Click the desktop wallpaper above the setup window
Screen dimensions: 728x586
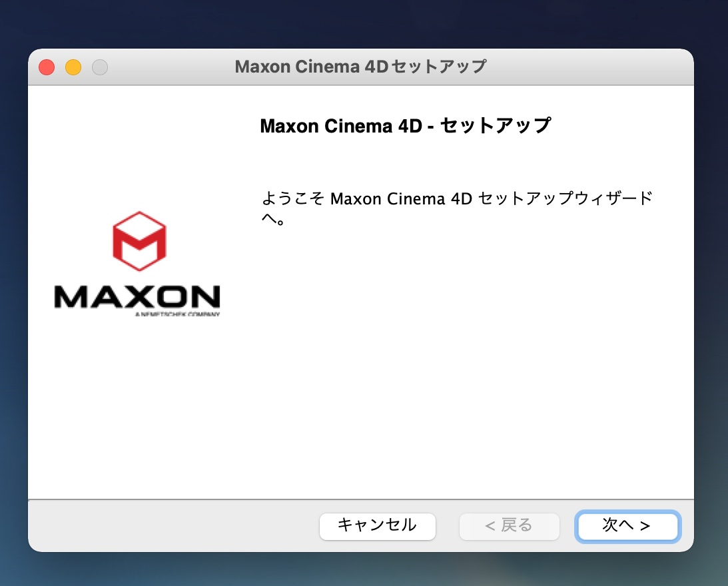pyautogui.click(x=362, y=23)
